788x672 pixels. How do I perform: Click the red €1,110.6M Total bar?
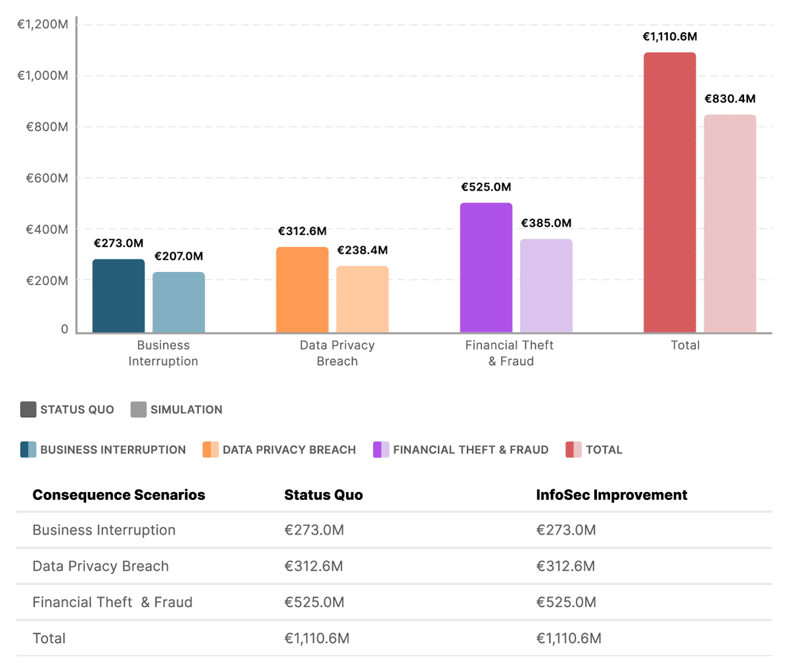click(x=670, y=192)
